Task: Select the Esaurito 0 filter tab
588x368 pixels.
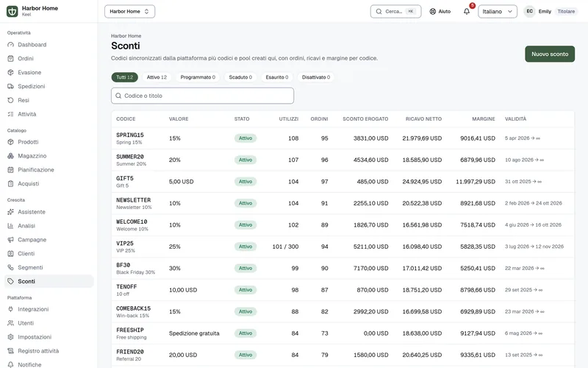Action: click(277, 77)
